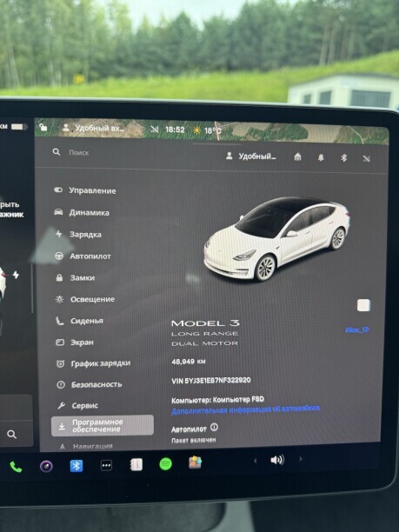Open the three-dots all apps launcher

(107, 466)
